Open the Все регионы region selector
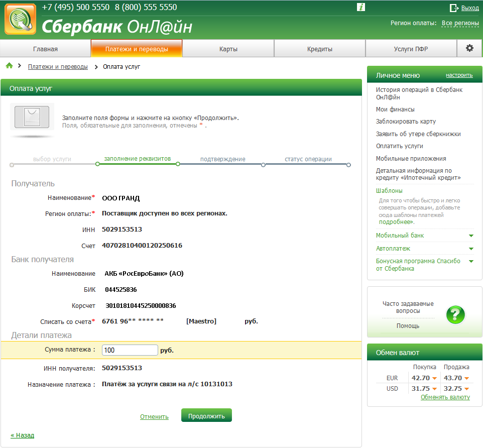This screenshot has height=448, width=483. pyautogui.click(x=460, y=23)
